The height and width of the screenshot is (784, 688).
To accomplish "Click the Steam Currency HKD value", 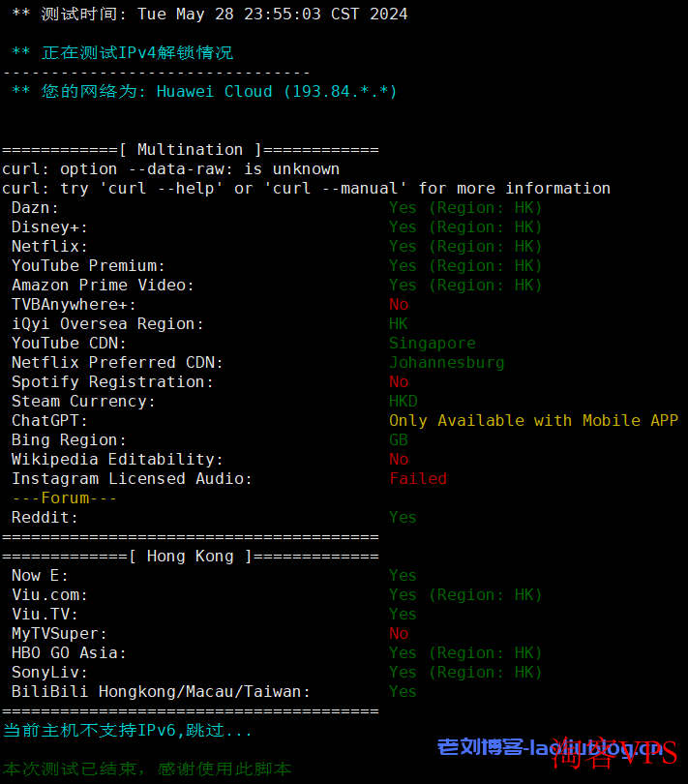I will coord(404,401).
